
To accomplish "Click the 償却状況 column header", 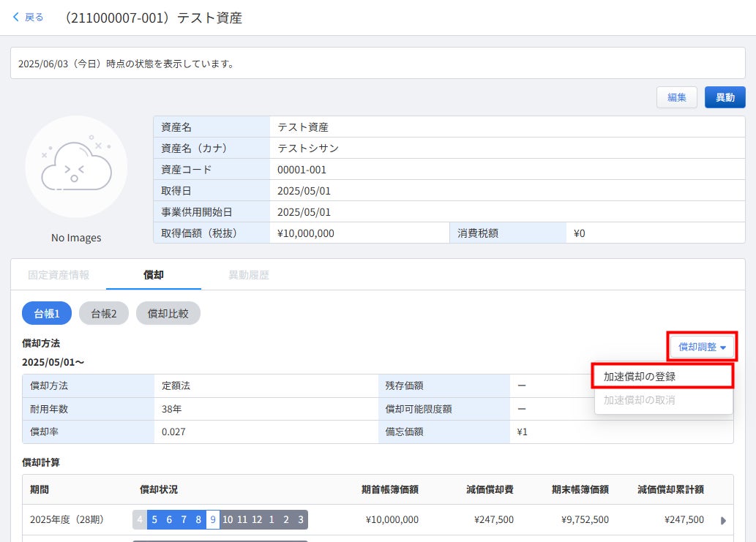I will click(159, 489).
